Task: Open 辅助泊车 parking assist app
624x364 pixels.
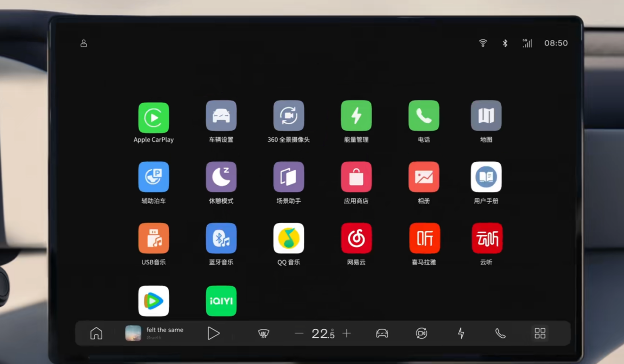Action: [x=153, y=177]
